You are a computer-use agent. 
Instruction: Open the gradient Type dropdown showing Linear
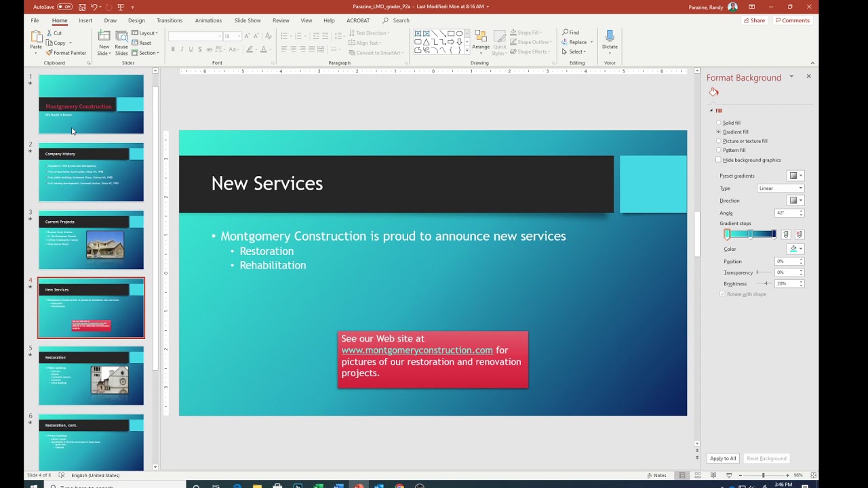(781, 188)
